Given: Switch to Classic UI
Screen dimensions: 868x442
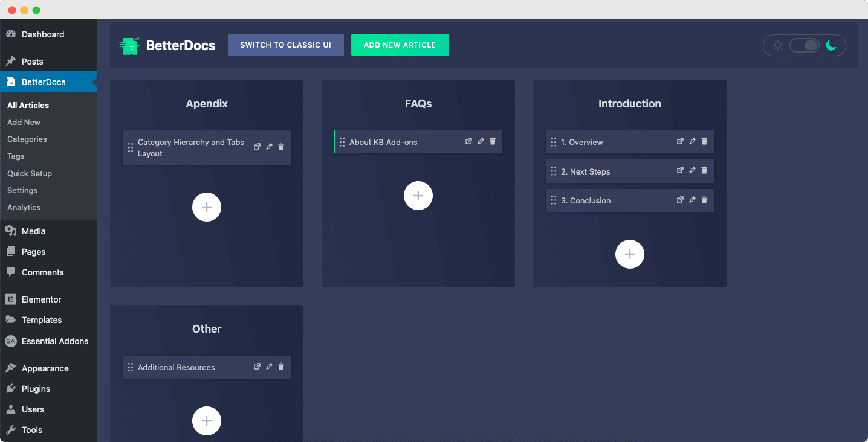Looking at the screenshot, I should [x=286, y=45].
